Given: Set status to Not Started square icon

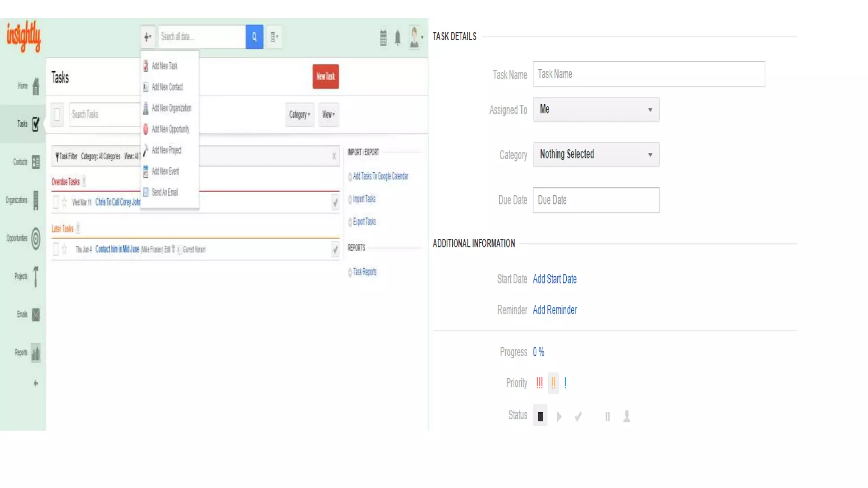Looking at the screenshot, I should (540, 416).
